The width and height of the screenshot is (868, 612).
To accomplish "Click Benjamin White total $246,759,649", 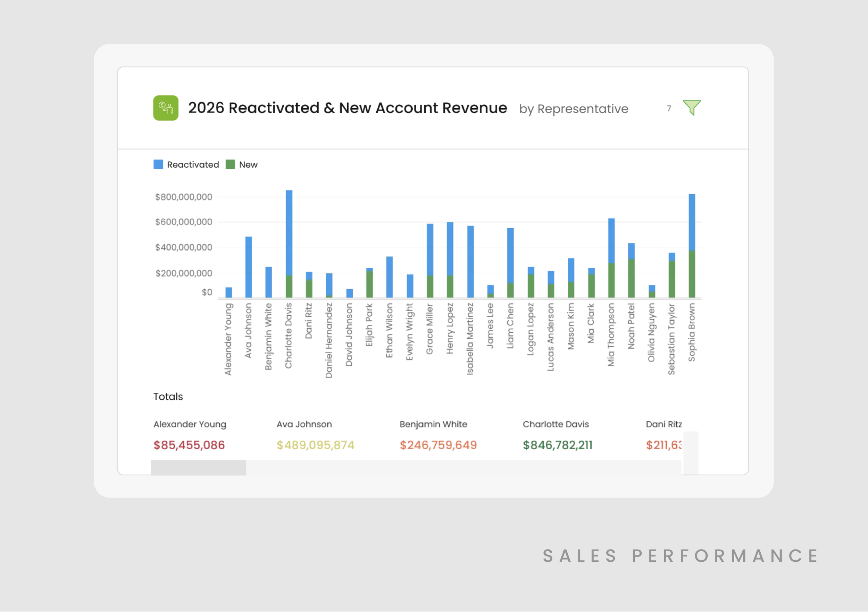I will tap(439, 445).
